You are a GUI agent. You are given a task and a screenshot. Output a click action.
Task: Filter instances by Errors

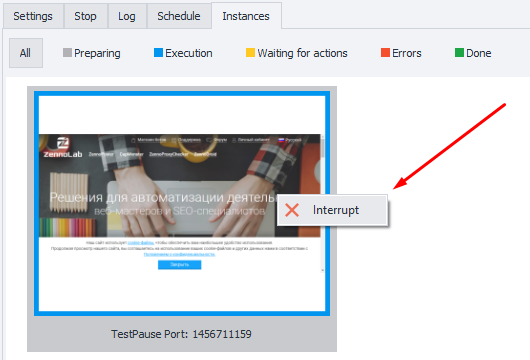point(401,53)
